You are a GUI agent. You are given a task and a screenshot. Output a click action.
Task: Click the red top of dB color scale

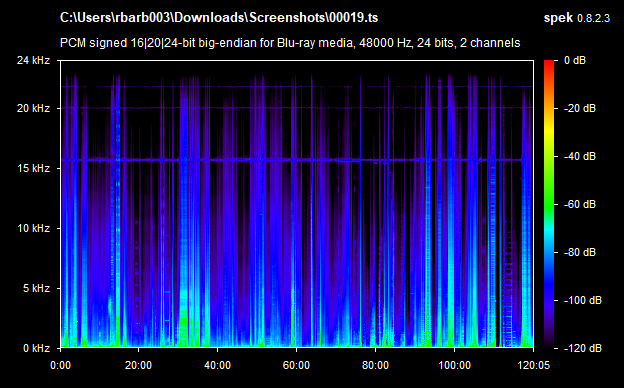pos(549,66)
